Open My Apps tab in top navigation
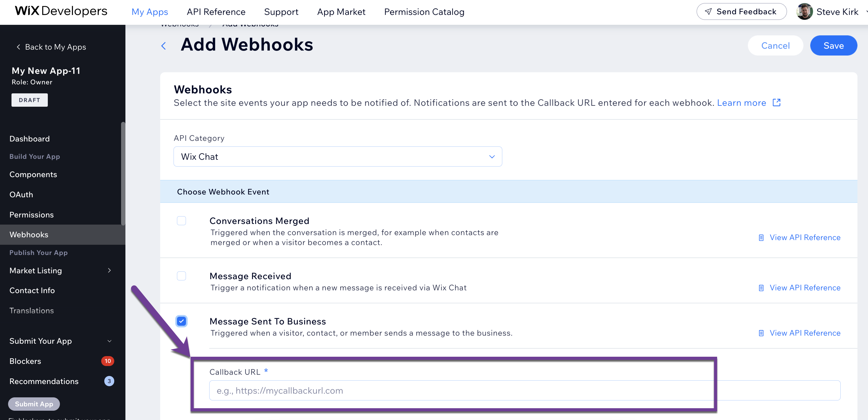This screenshot has height=420, width=868. tap(150, 12)
